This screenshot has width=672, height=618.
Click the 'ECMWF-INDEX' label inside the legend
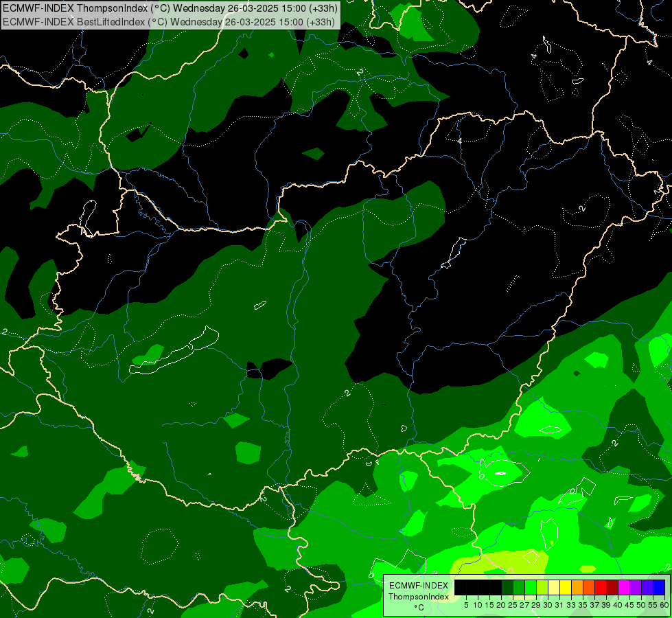tap(419, 586)
